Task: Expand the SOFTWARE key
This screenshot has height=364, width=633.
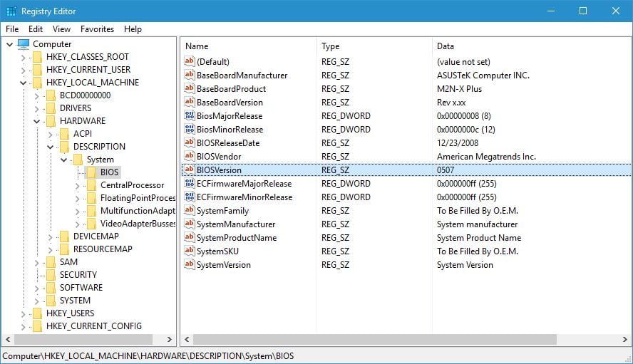Action: [37, 288]
